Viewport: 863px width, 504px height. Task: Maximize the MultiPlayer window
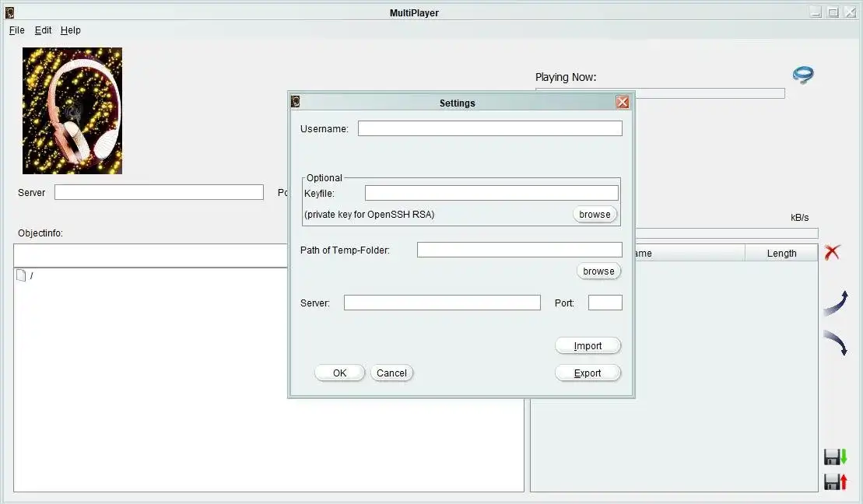(833, 12)
